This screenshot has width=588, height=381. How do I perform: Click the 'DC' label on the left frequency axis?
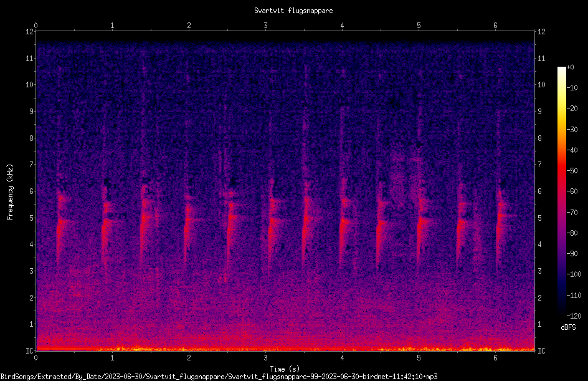point(30,350)
